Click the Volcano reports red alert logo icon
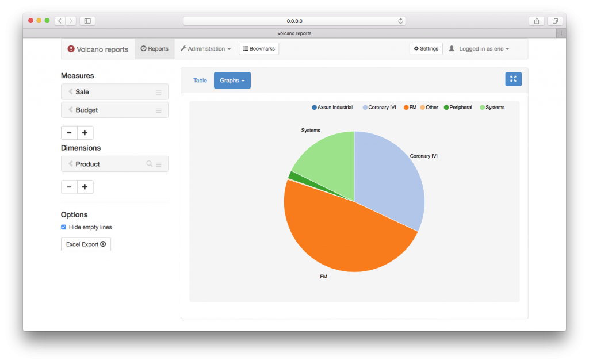The image size is (589, 364). point(71,49)
